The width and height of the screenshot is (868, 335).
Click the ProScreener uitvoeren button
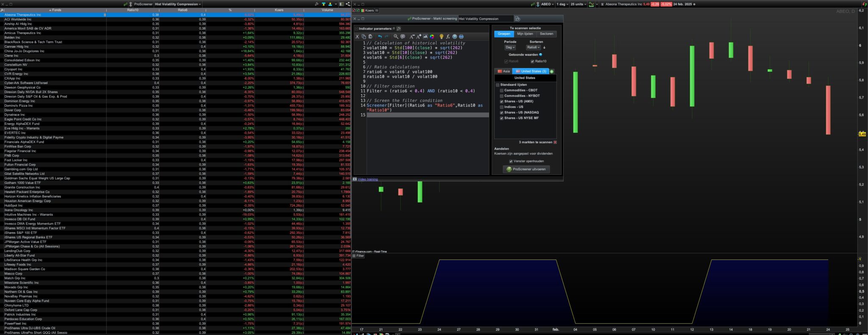(x=526, y=169)
